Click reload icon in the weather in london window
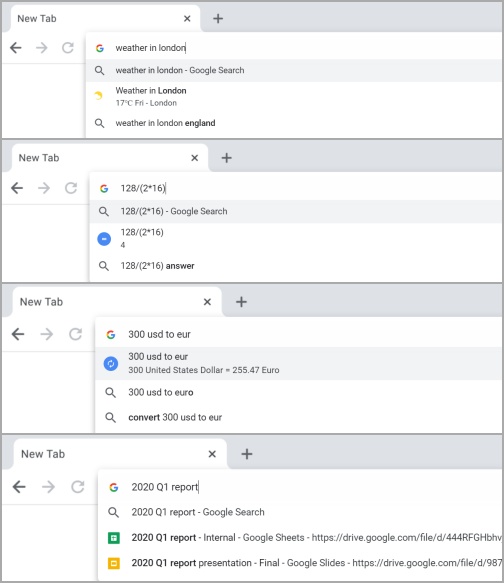The width and height of the screenshot is (504, 583). point(68,48)
